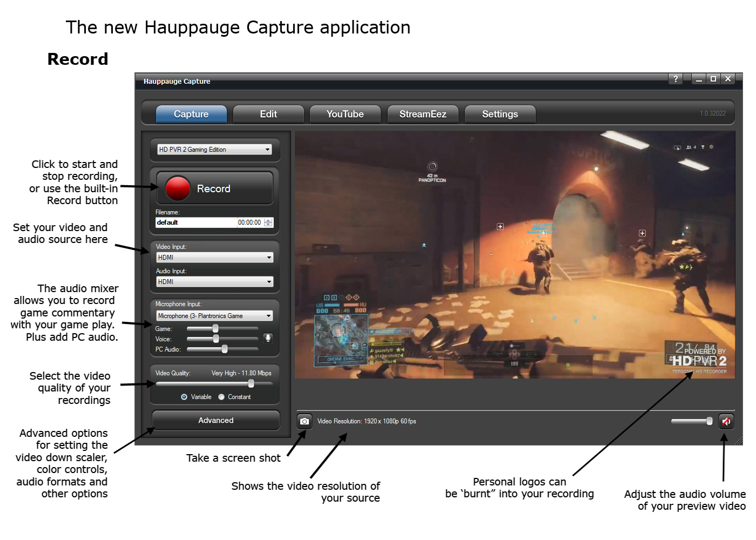Open the Advanced options panel
The height and width of the screenshot is (540, 756).
[x=215, y=420]
